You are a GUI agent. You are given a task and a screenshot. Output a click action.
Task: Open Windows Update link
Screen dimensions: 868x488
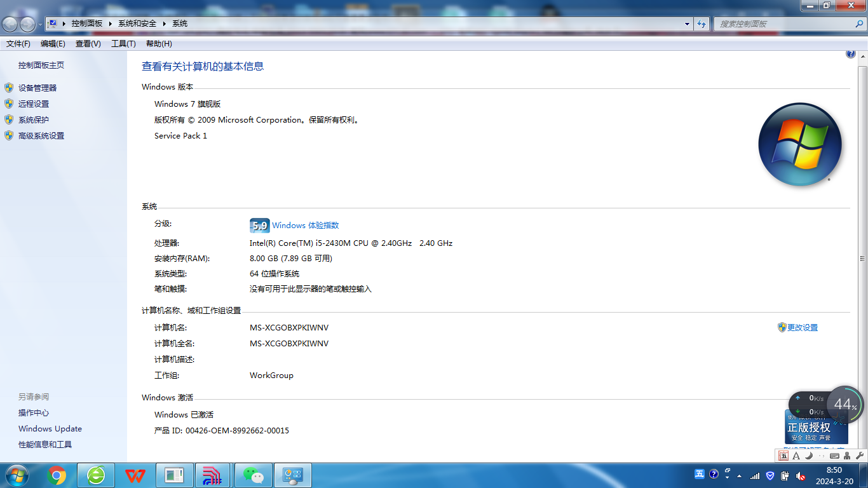coord(50,429)
